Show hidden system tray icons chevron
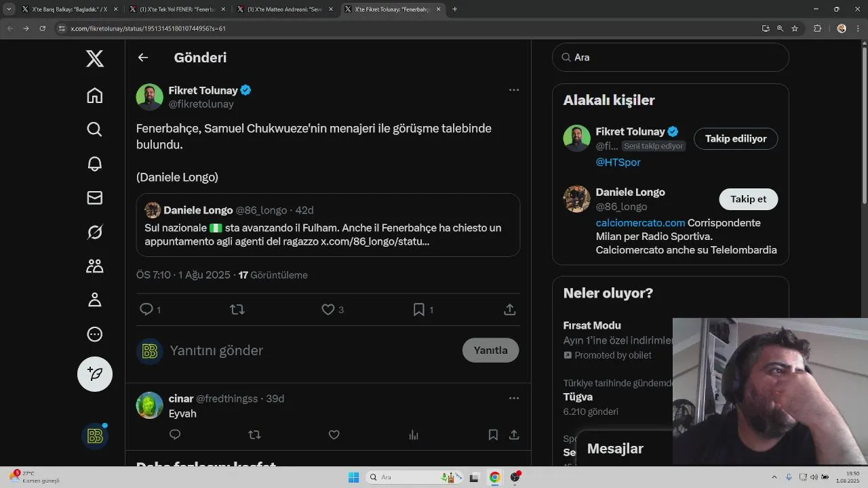The image size is (868, 488). pos(774,477)
